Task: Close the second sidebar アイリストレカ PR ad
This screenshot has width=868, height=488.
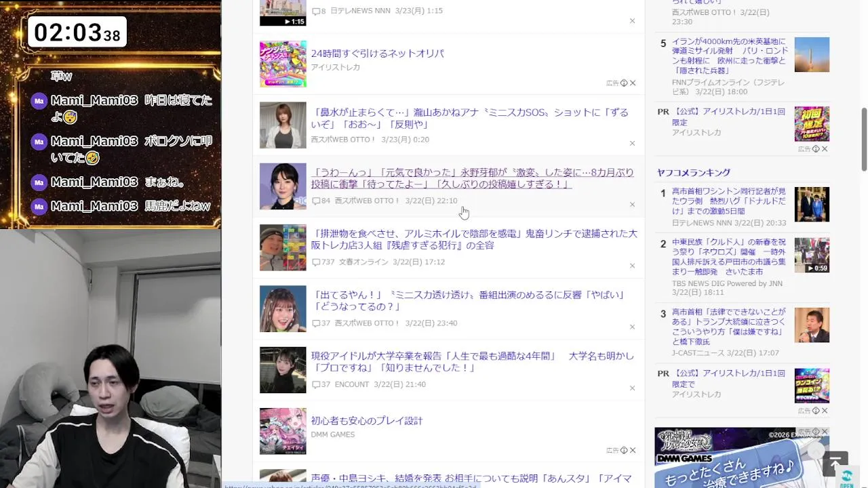Action: pyautogui.click(x=825, y=411)
